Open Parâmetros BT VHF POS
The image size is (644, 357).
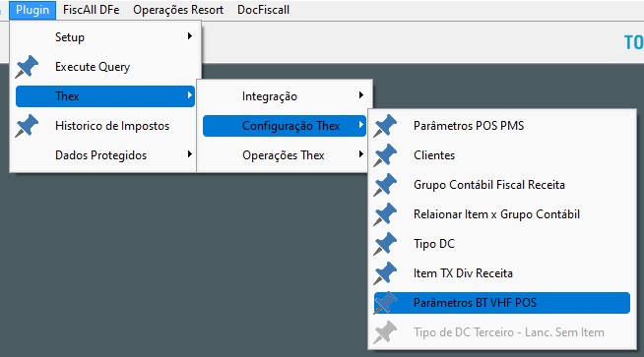pos(502,303)
